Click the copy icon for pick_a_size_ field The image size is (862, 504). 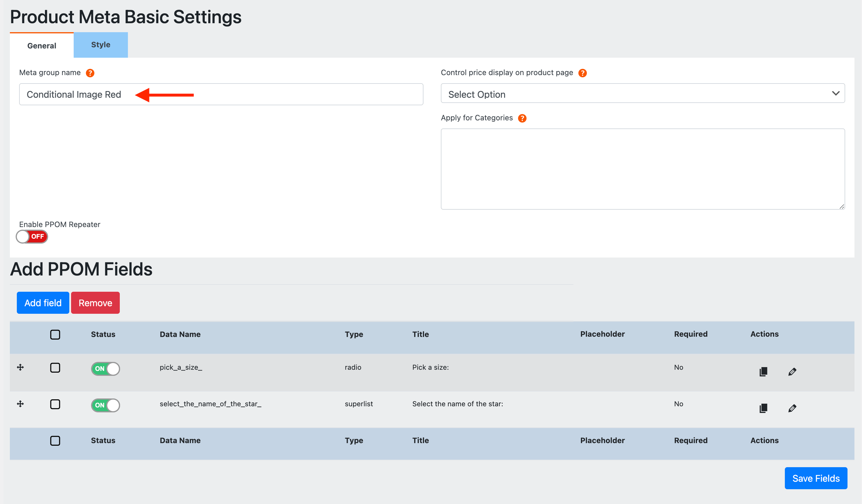pyautogui.click(x=763, y=371)
